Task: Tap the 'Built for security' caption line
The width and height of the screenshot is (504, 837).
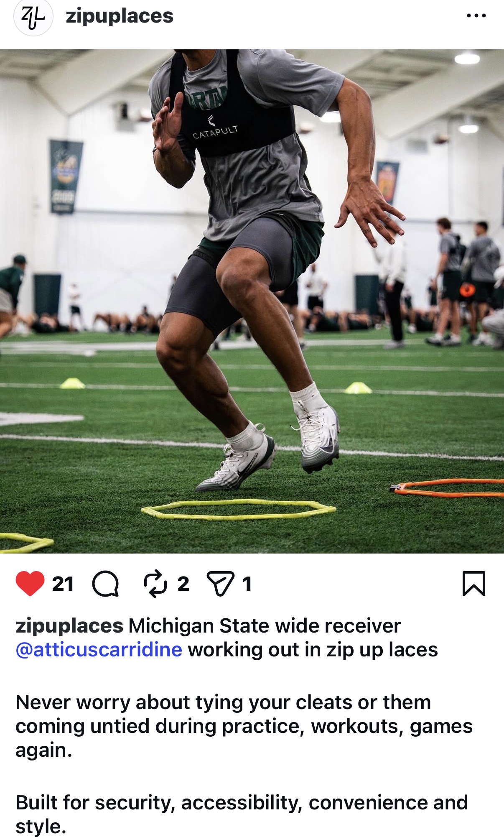Action: [x=242, y=814]
